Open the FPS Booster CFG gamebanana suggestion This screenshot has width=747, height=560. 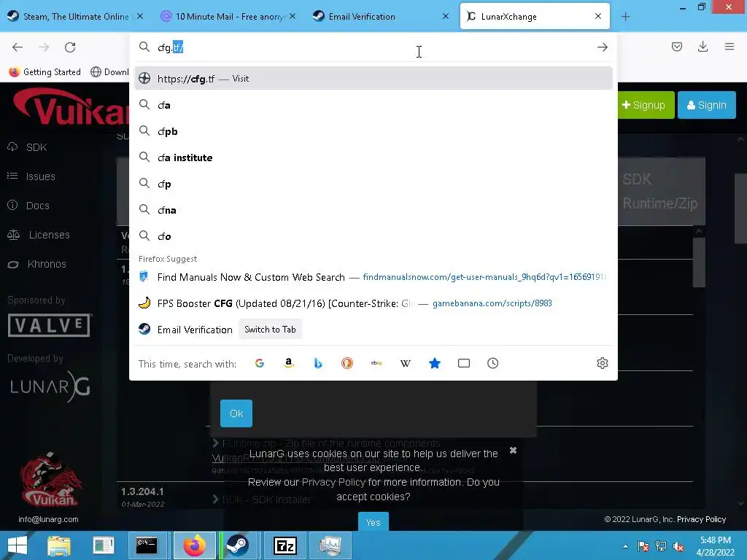pos(373,303)
